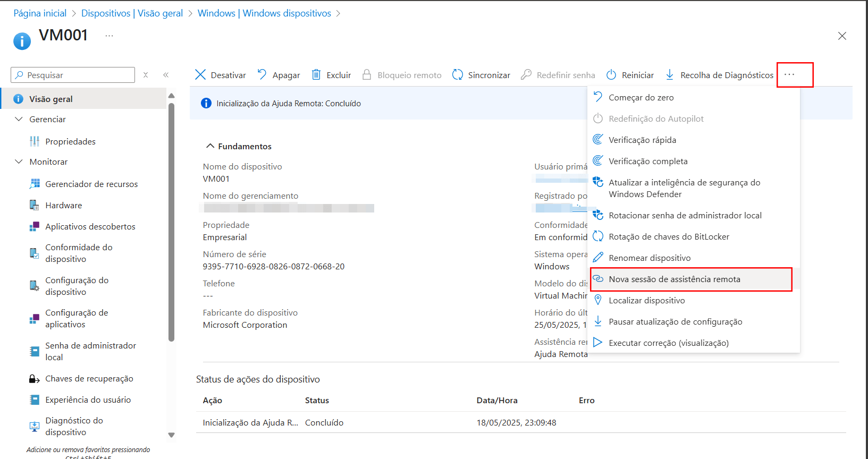The width and height of the screenshot is (868, 459).
Task: Click the Verificação completa scan icon
Action: point(598,161)
